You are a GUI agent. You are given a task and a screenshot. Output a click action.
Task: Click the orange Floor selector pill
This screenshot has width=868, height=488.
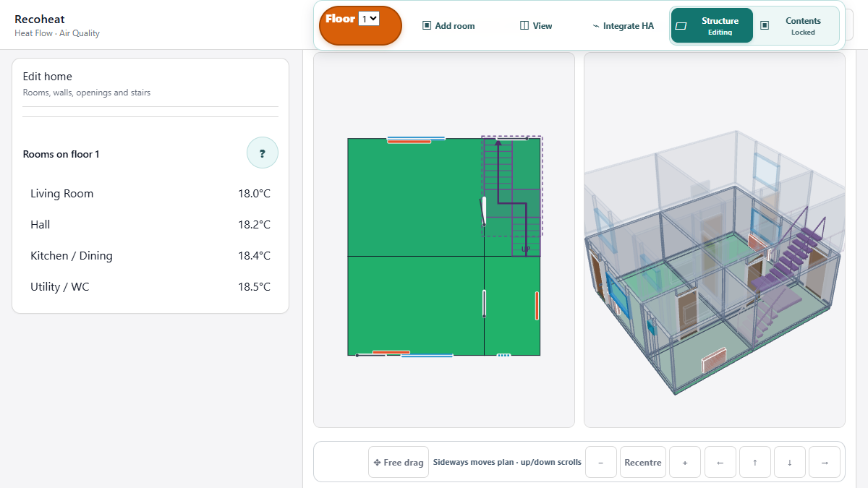pos(360,26)
